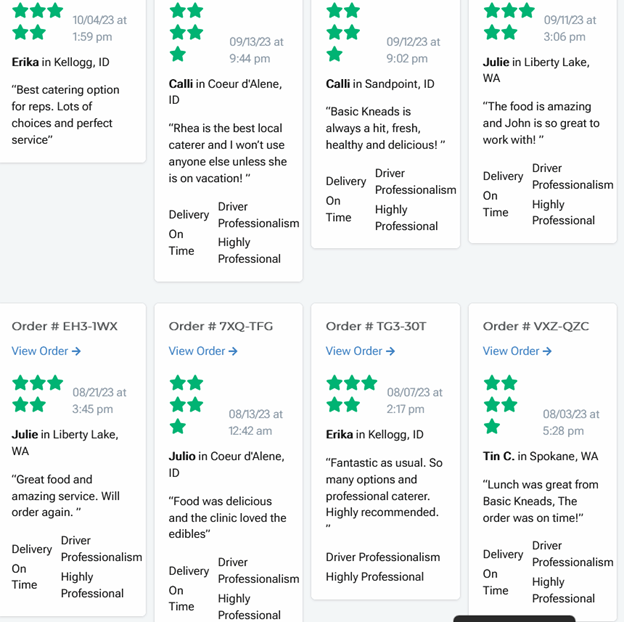Click Julio's review text about edibles

click(227, 518)
